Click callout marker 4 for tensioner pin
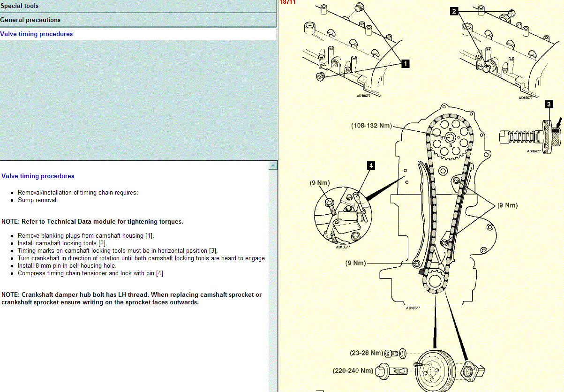 pos(371,166)
